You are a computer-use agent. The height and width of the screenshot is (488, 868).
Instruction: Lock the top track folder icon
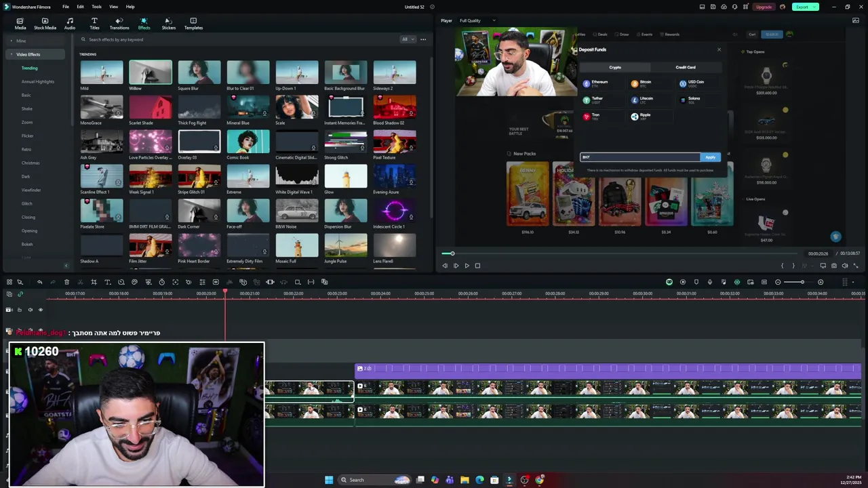point(20,310)
